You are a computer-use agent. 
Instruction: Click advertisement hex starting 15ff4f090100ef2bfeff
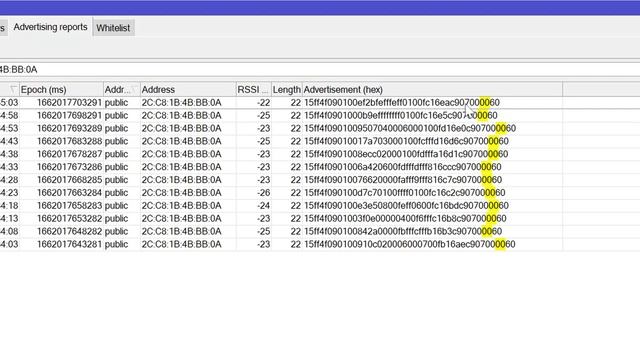point(402,102)
